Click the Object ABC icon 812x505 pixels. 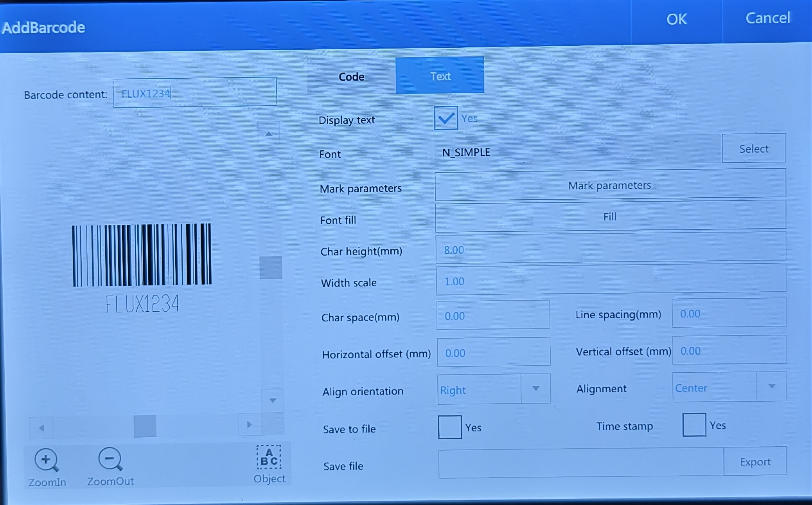tap(269, 457)
